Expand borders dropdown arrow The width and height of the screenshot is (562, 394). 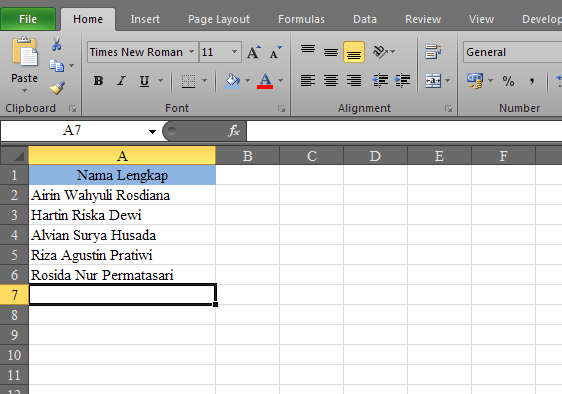tap(205, 81)
